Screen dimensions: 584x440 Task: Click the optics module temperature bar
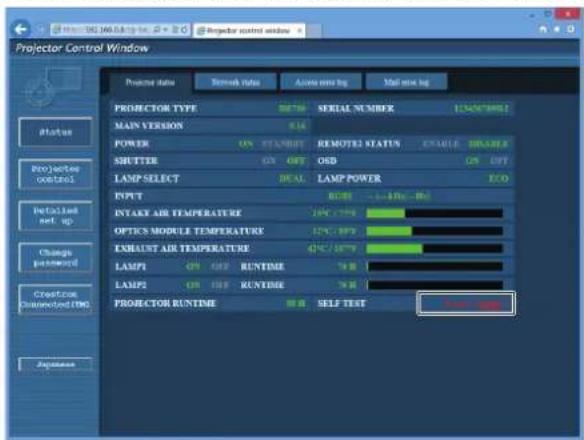pyautogui.click(x=435, y=231)
